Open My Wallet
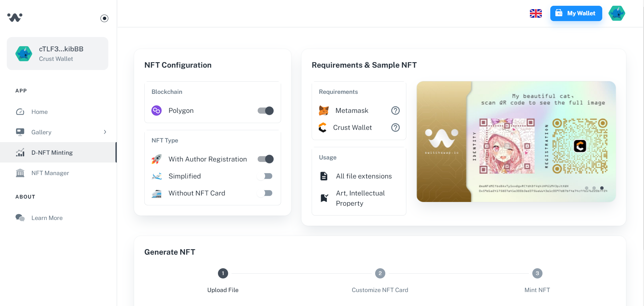The height and width of the screenshot is (306, 644). (x=576, y=13)
